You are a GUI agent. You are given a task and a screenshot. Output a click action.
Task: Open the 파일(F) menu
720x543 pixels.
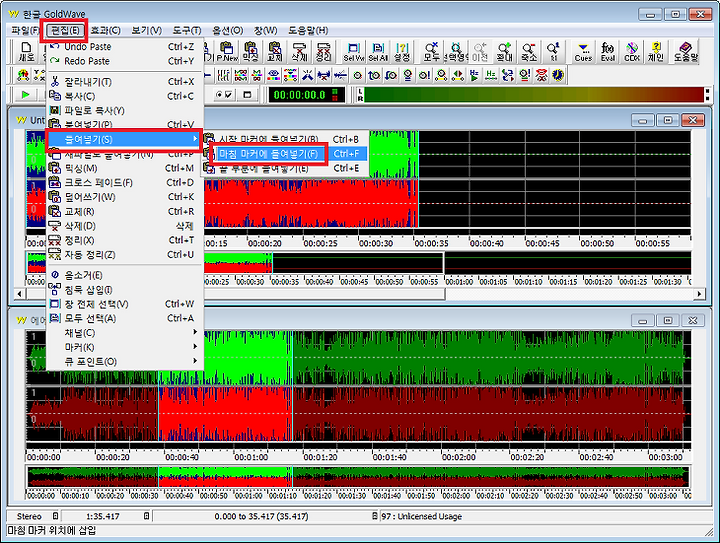tap(25, 30)
